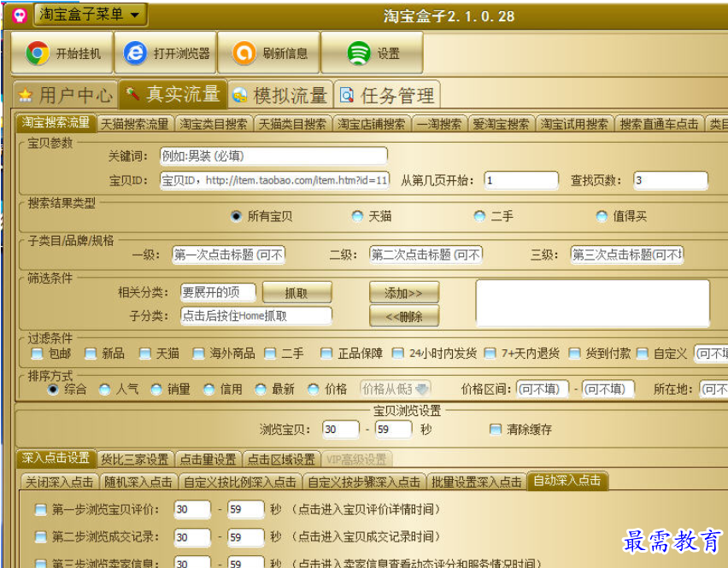The height and width of the screenshot is (568, 728).
Task: Select the 自动深入点击 tab
Action: pos(567,481)
